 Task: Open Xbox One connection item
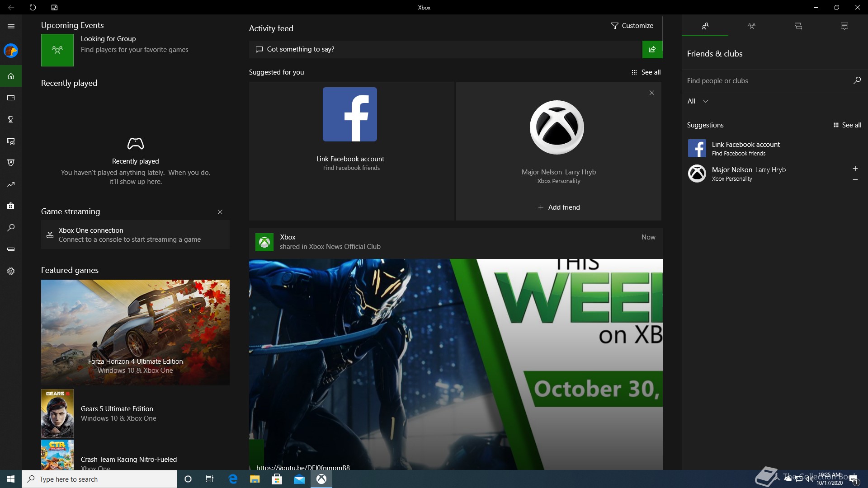coord(135,235)
